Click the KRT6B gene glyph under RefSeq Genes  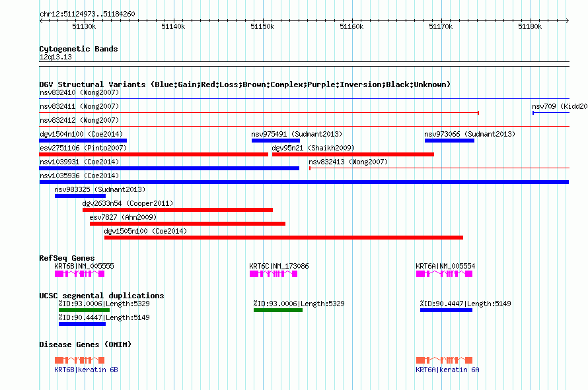pos(79,274)
